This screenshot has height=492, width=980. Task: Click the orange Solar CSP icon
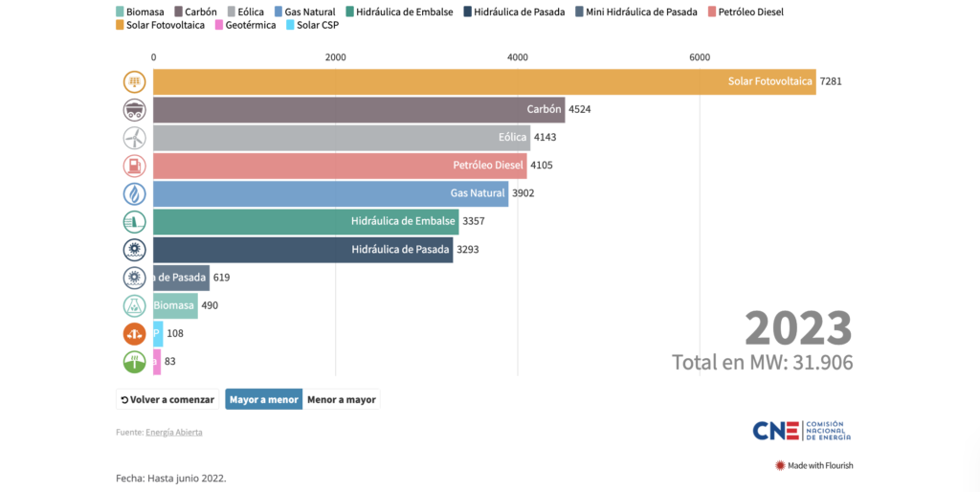[134, 334]
